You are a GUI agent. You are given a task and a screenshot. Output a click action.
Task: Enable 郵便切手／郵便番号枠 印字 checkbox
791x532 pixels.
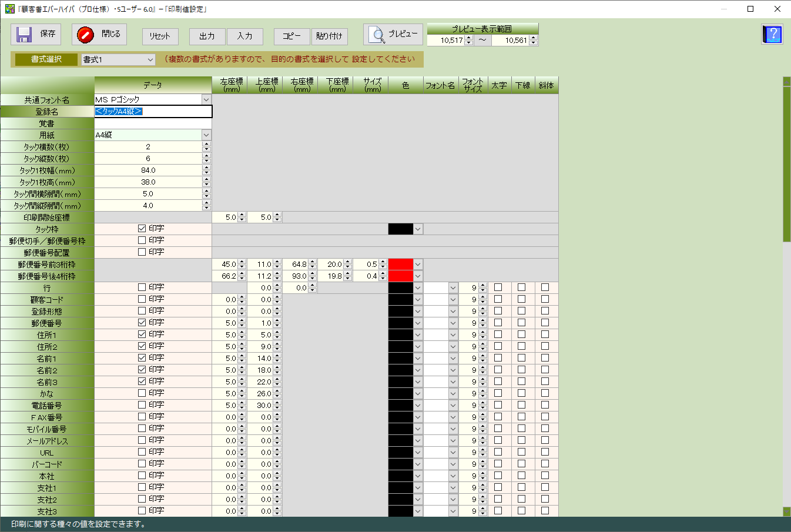point(142,240)
